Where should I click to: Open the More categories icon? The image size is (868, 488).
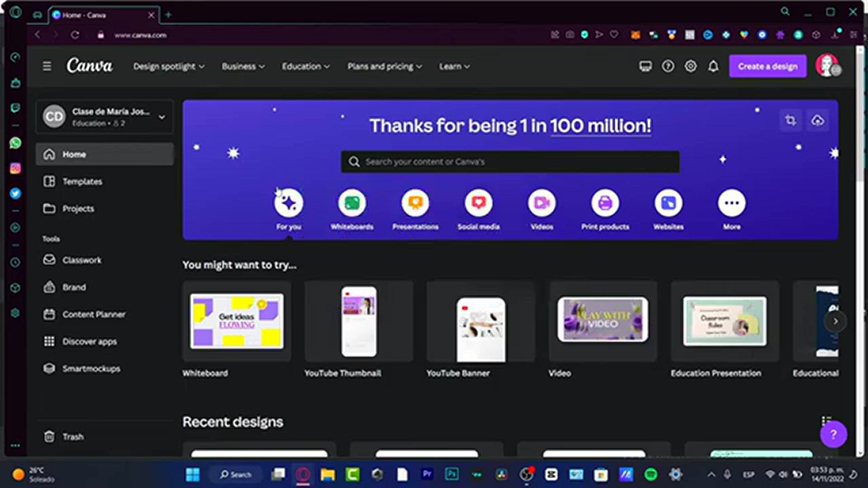tap(731, 203)
